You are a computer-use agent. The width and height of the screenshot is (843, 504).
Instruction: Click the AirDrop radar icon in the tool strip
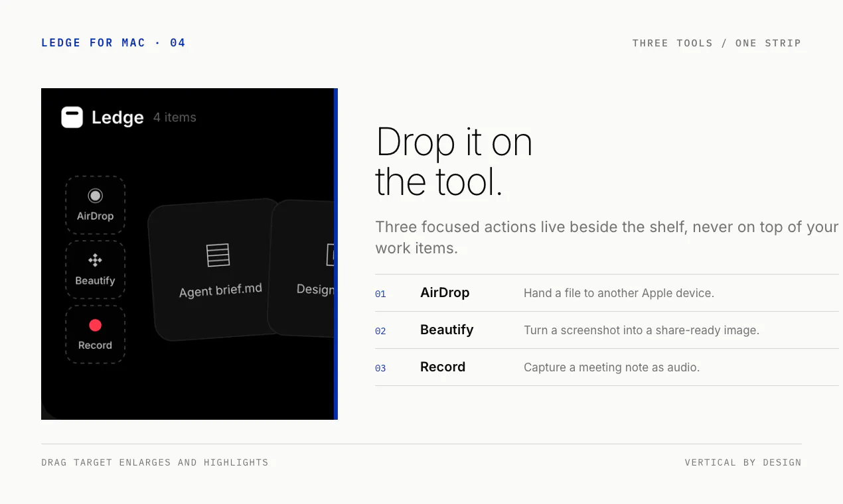pyautogui.click(x=95, y=196)
